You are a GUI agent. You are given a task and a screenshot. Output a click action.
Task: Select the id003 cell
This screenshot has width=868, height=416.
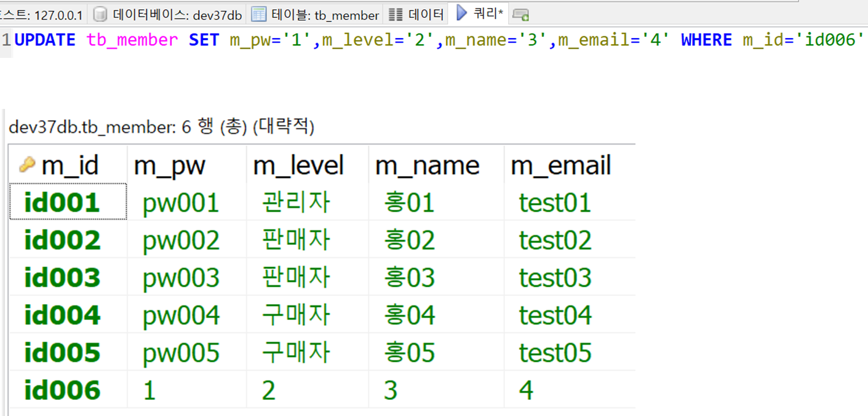[x=68, y=277]
